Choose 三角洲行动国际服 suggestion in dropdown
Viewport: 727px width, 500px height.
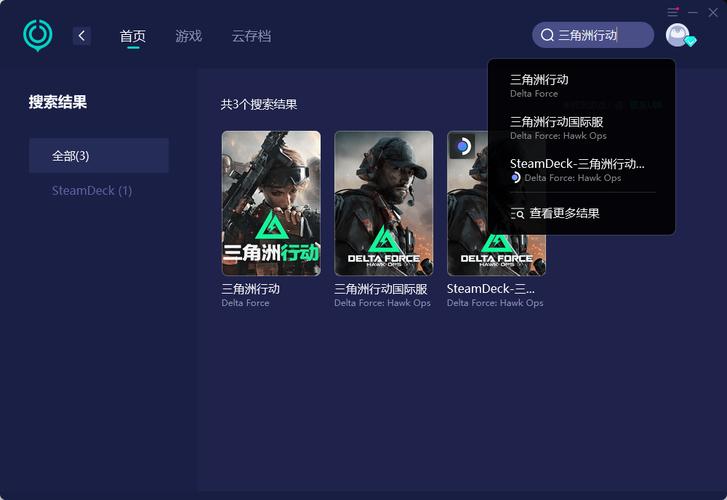(x=581, y=128)
